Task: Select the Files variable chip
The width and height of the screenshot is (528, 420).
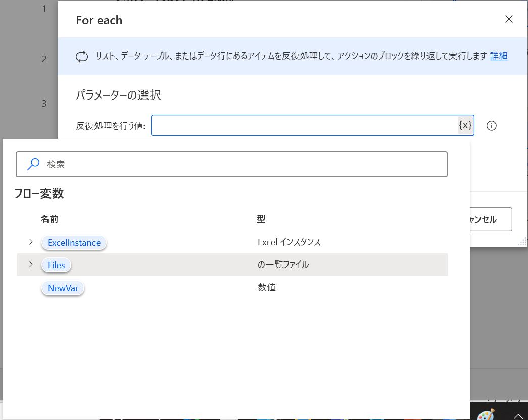Action: (56, 265)
